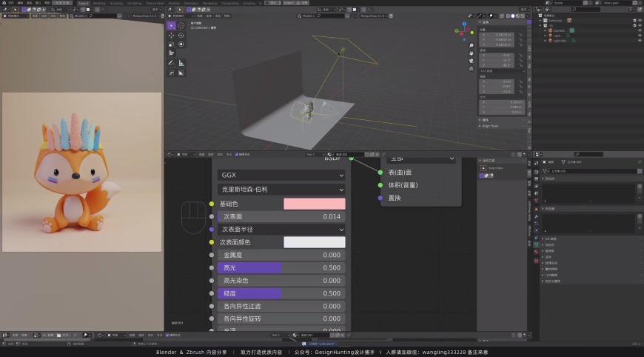Select the Measure tool

(x=181, y=63)
